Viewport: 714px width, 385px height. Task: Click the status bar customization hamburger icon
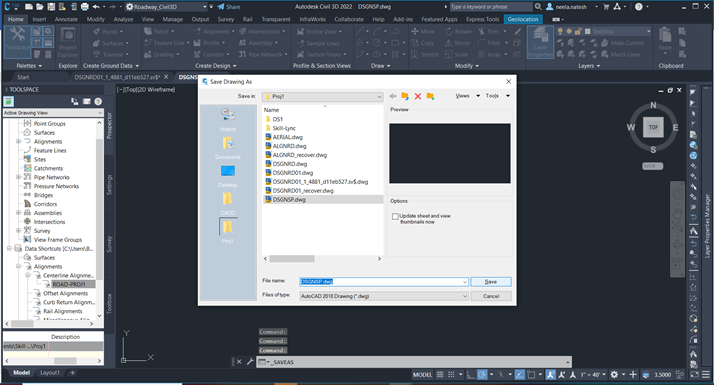click(706, 375)
